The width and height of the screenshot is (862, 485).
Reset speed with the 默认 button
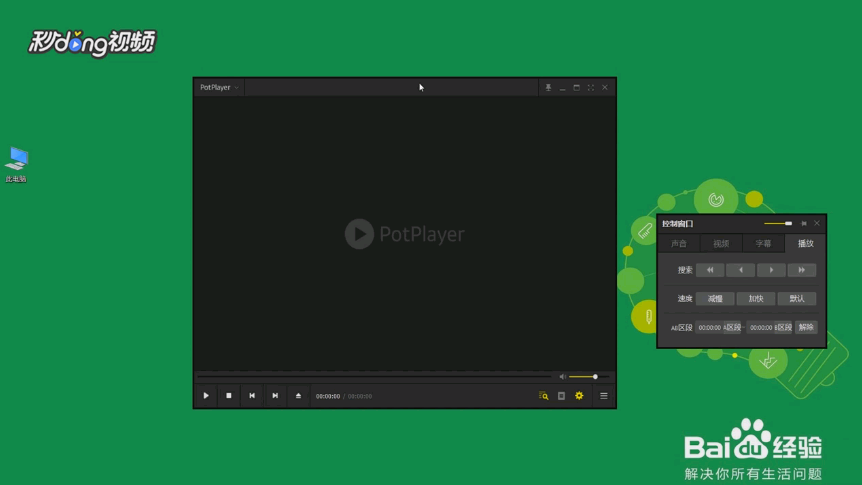click(x=797, y=299)
